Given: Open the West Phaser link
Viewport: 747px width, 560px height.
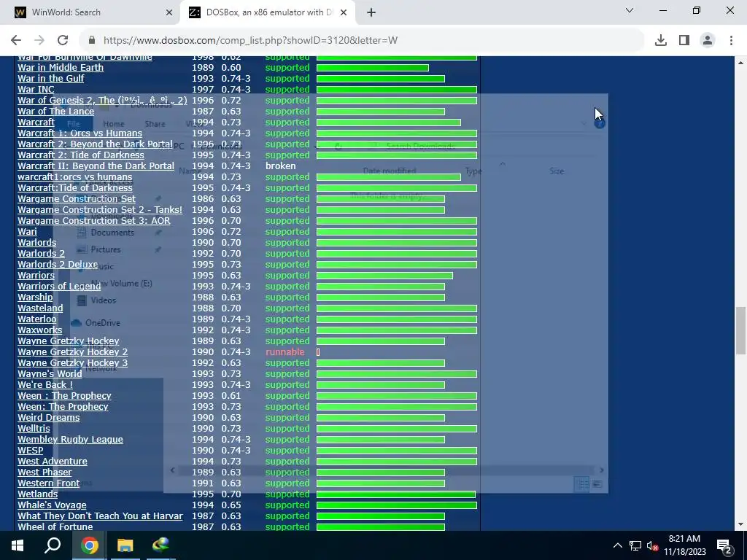Looking at the screenshot, I should coord(44,472).
